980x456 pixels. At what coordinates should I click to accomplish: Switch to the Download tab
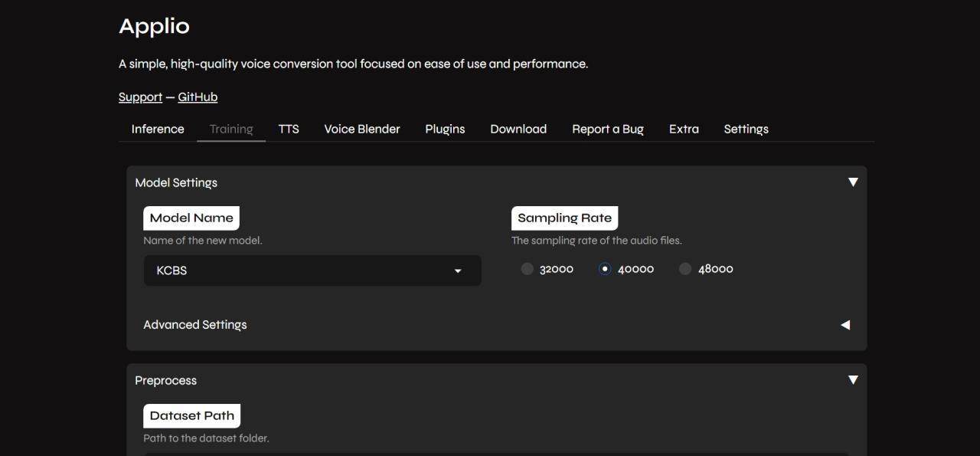518,129
